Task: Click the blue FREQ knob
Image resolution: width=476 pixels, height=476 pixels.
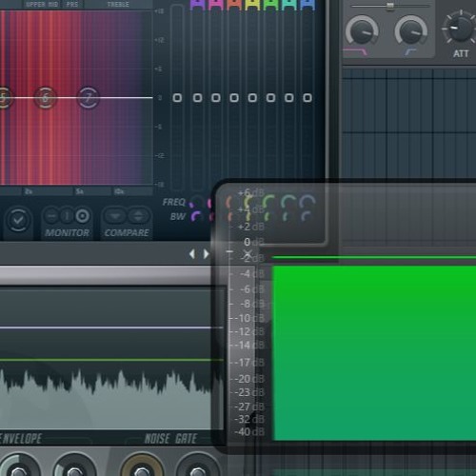Action: [307, 202]
